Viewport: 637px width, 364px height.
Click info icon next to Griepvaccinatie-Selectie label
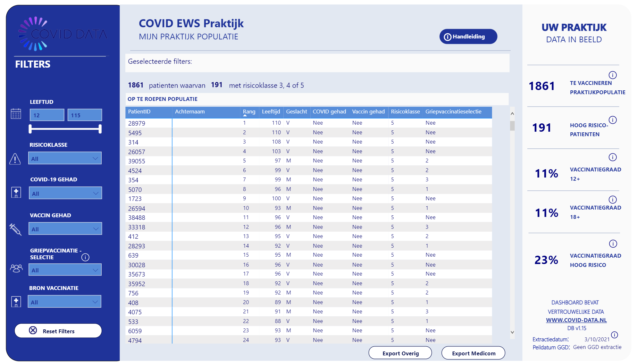pyautogui.click(x=85, y=257)
